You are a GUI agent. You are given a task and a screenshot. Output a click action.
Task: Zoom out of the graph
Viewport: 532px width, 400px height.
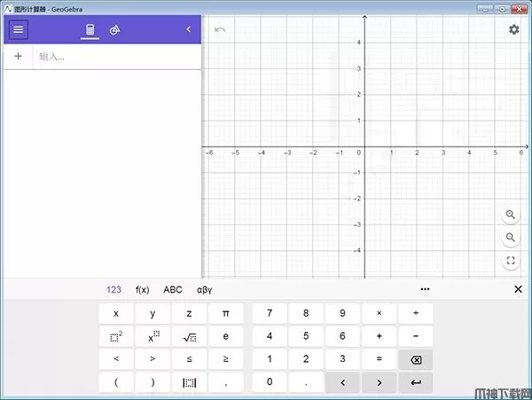click(x=511, y=238)
